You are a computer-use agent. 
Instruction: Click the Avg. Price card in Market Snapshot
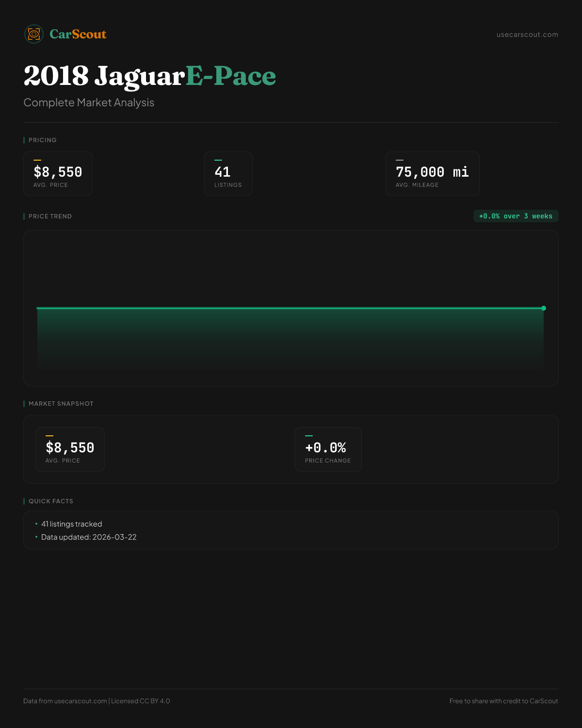point(70,449)
